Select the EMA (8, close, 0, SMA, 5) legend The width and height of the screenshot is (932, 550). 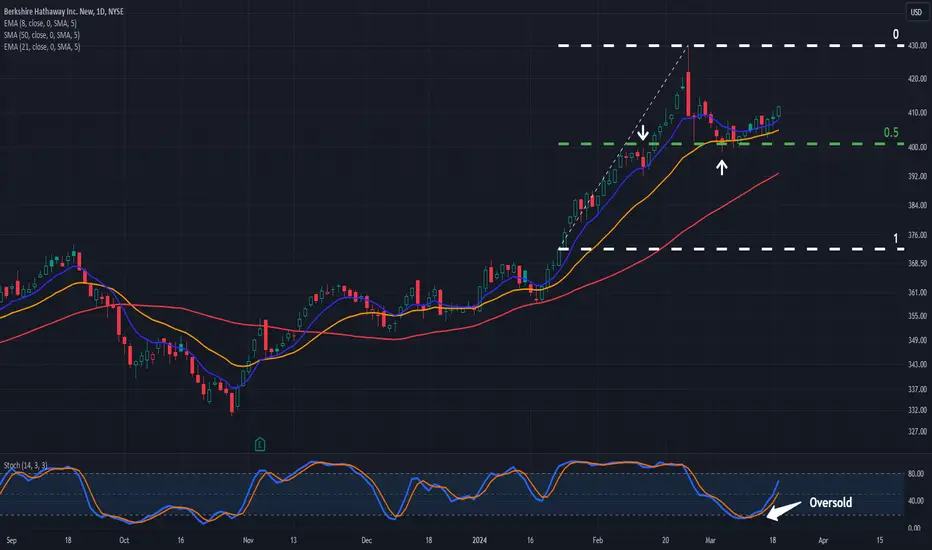(40, 23)
